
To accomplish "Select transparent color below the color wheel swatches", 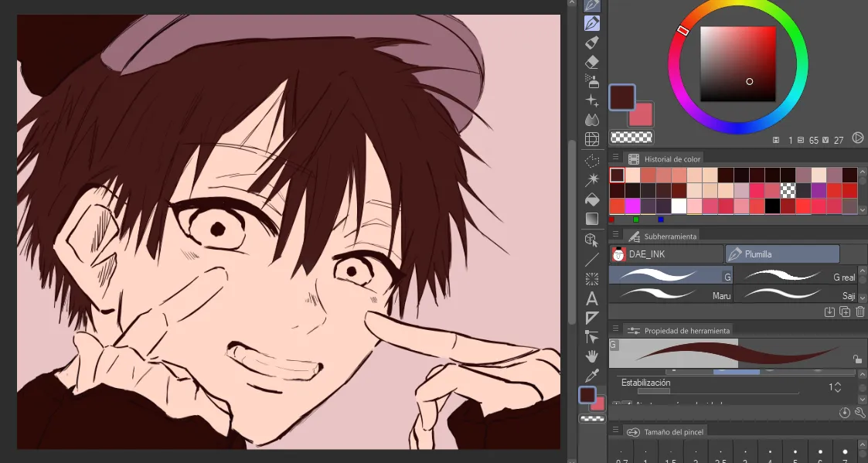I will click(631, 137).
